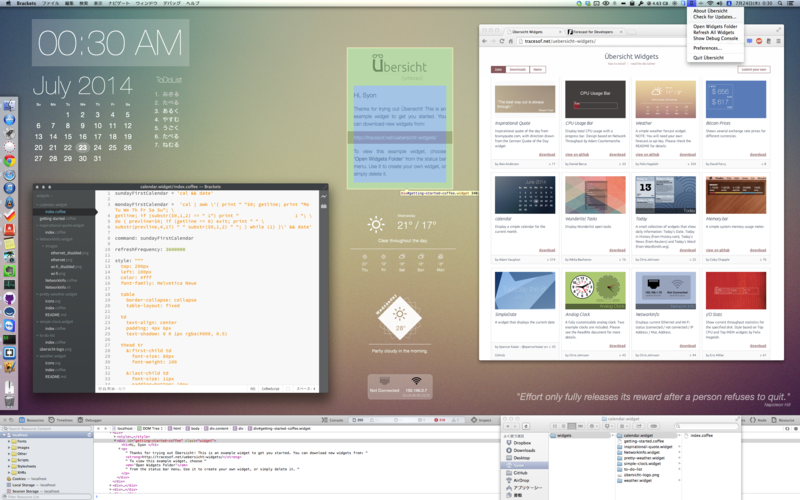Download the Networkinfo widget
The height and width of the screenshot is (500, 800).
click(x=687, y=345)
